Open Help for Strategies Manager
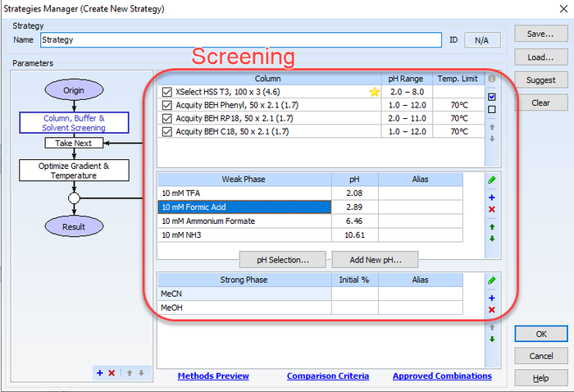The image size is (574, 392). [541, 378]
